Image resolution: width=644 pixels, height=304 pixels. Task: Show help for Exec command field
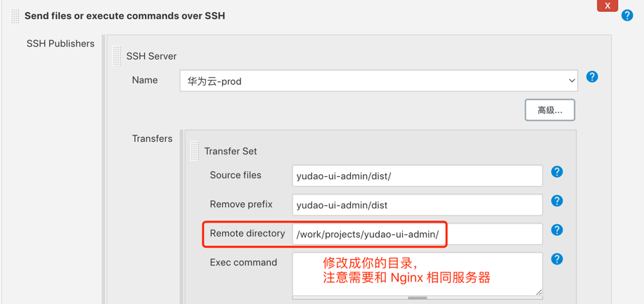557,259
